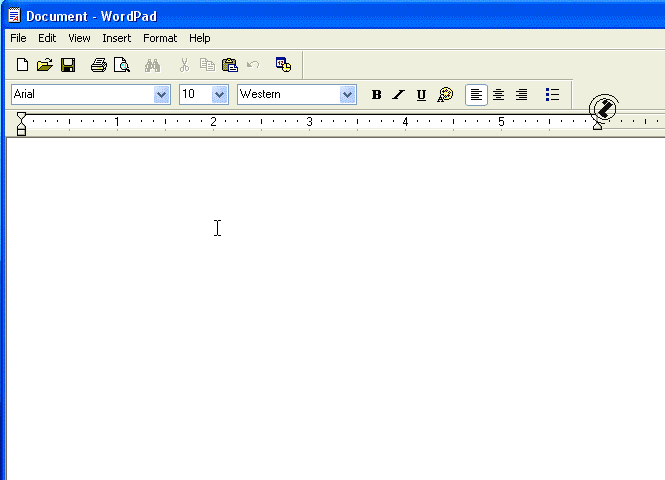Screen dimensions: 665x480
Task: Toggle bold formatting
Action: [376, 95]
